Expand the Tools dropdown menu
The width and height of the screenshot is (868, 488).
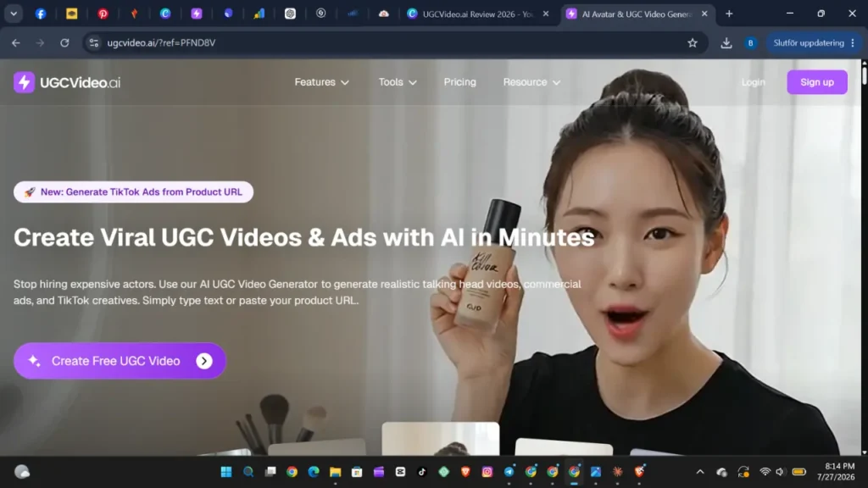[398, 82]
